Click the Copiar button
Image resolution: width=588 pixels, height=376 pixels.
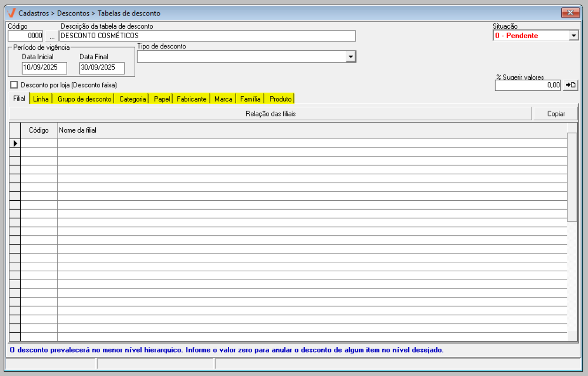556,114
